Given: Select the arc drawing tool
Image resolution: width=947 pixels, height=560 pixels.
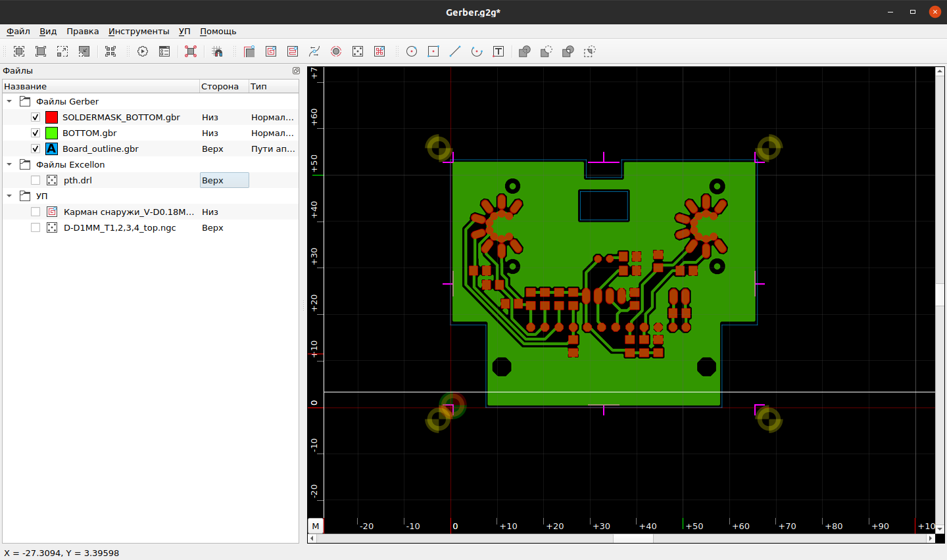Looking at the screenshot, I should pos(477,51).
